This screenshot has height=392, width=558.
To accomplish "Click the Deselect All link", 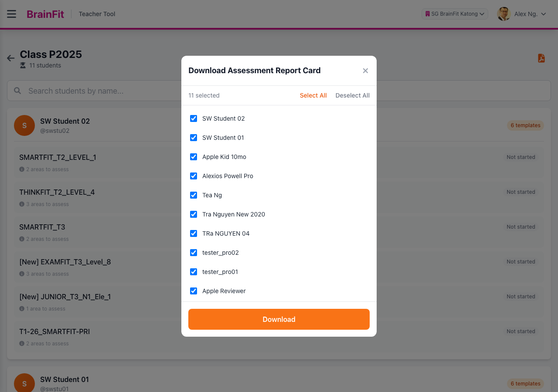I will [353, 95].
